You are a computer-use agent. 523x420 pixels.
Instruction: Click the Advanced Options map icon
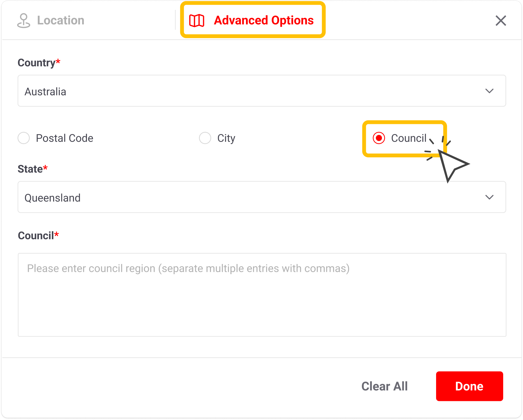197,21
